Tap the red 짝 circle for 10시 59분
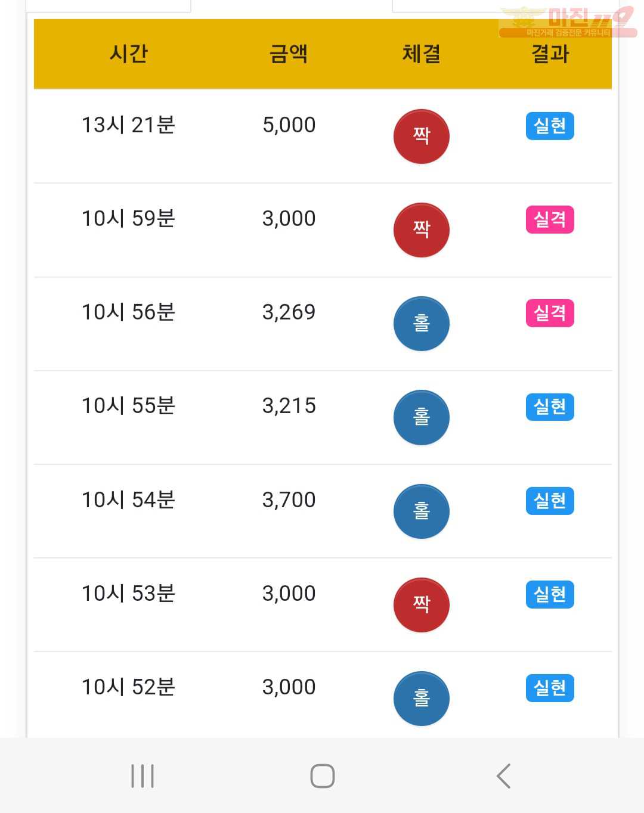 tap(421, 230)
